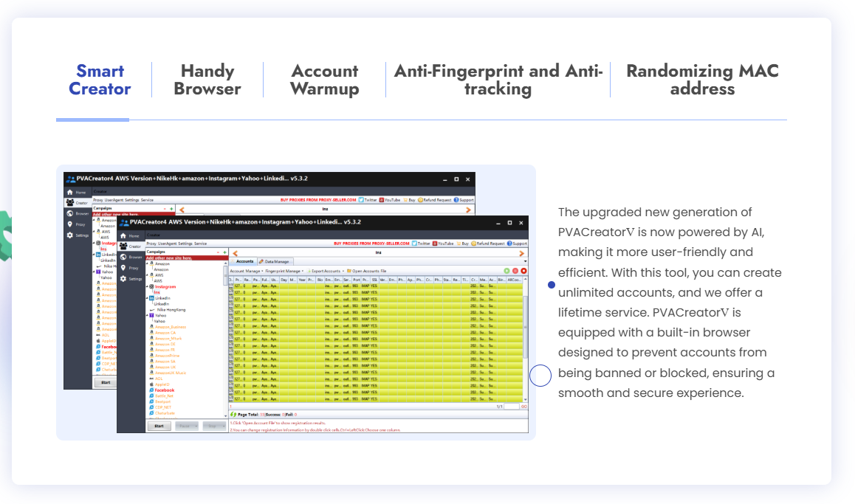The height and width of the screenshot is (504, 855).
Task: Collapse AWS campaign node in front window
Action: click(147, 275)
